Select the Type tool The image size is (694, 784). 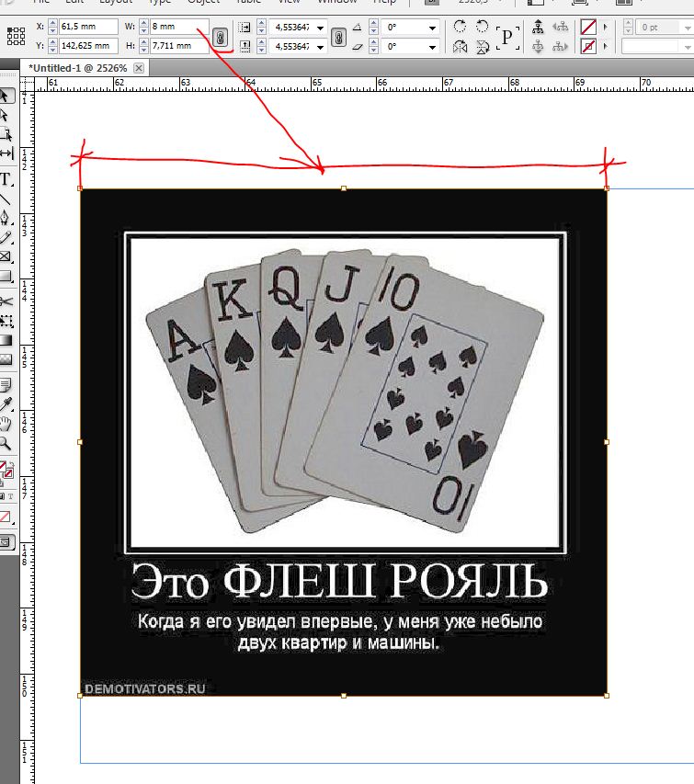point(5,179)
